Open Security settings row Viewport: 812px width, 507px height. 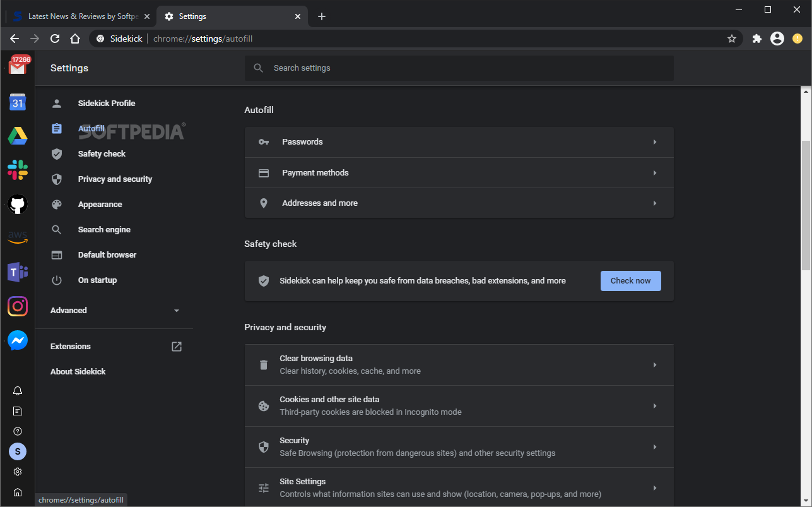coord(459,447)
